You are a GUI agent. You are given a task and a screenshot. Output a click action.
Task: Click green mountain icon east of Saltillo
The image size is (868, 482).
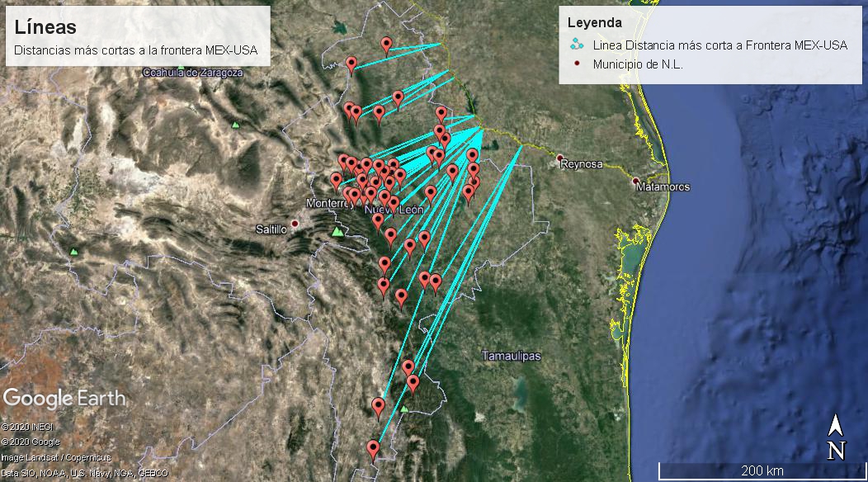337,232
